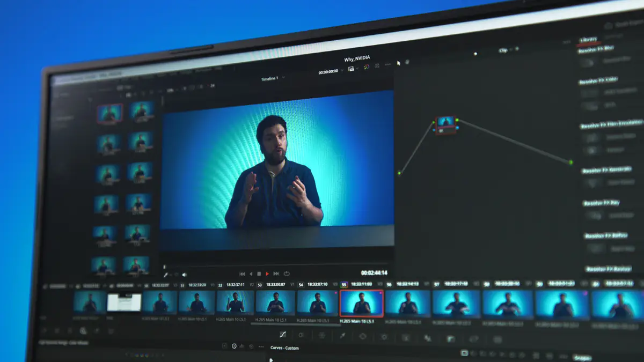Open the Scopes panel tab
This screenshot has height=362, width=644.
[x=582, y=357]
